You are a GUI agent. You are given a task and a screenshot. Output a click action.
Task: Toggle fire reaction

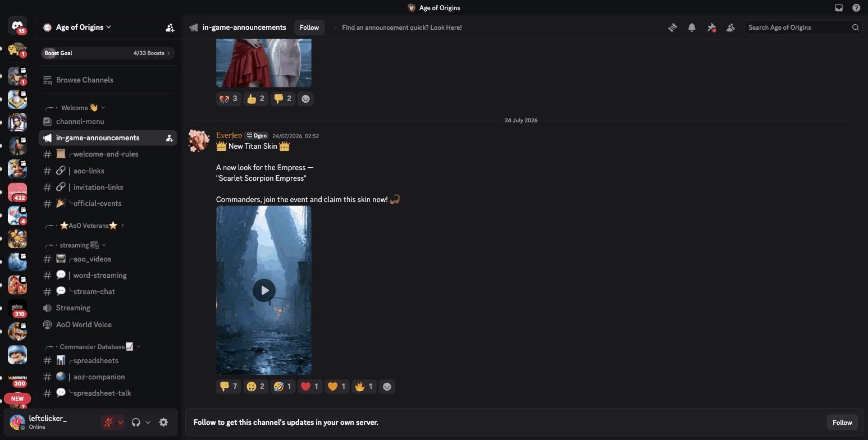click(363, 387)
